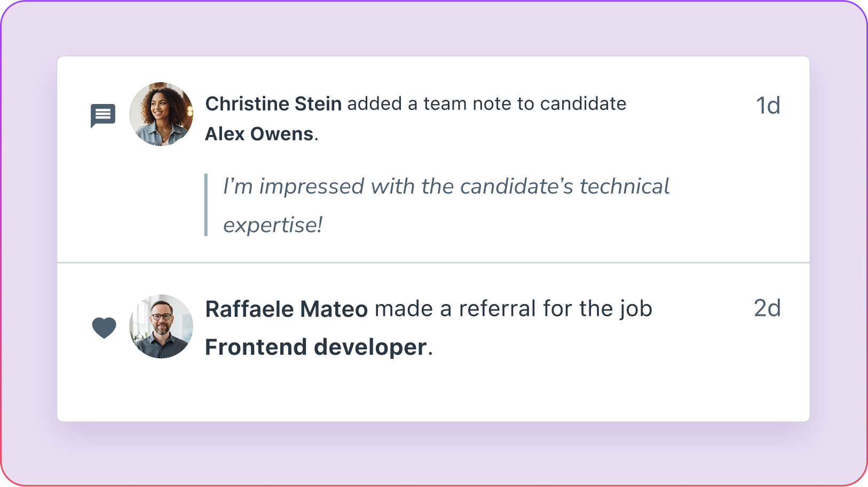The width and height of the screenshot is (868, 487).
Task: Click the Raffaele Mateo name
Action: pos(286,309)
